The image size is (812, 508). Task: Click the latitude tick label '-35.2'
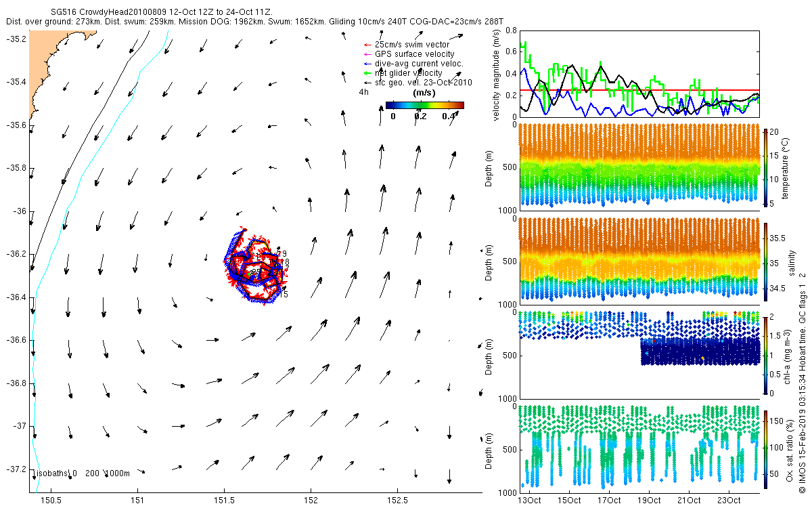(15, 39)
